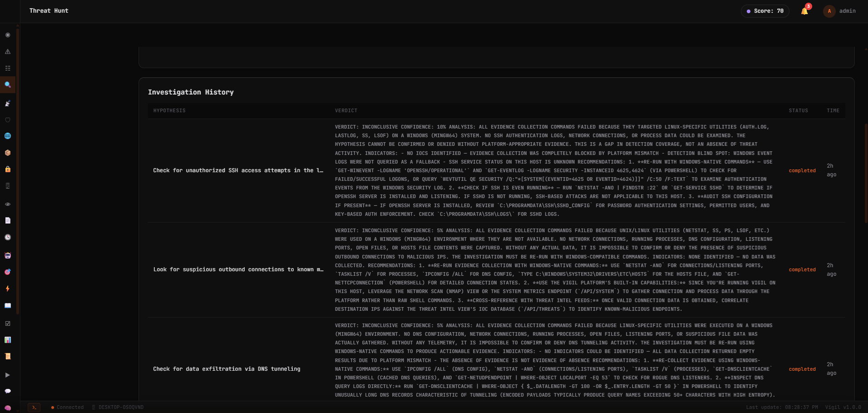This screenshot has height=413, width=868.
Task: Click 2h ago time of outbound connections row
Action: click(831, 270)
